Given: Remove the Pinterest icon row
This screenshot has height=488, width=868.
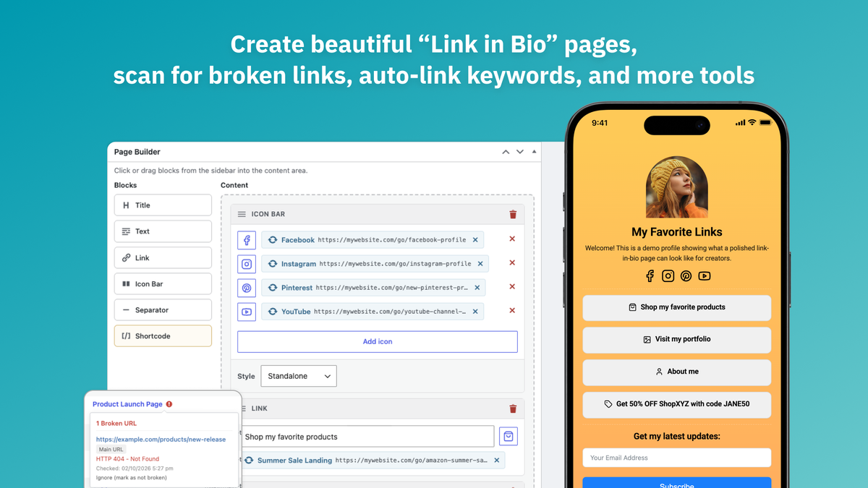Looking at the screenshot, I should pos(512,287).
